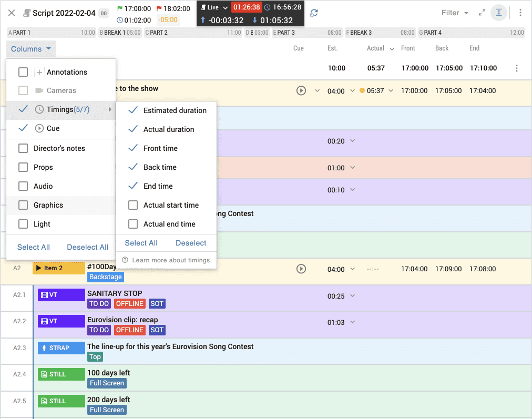This screenshot has width=532, height=419.
Task: Click the help icon by Learn more
Action: point(125,260)
